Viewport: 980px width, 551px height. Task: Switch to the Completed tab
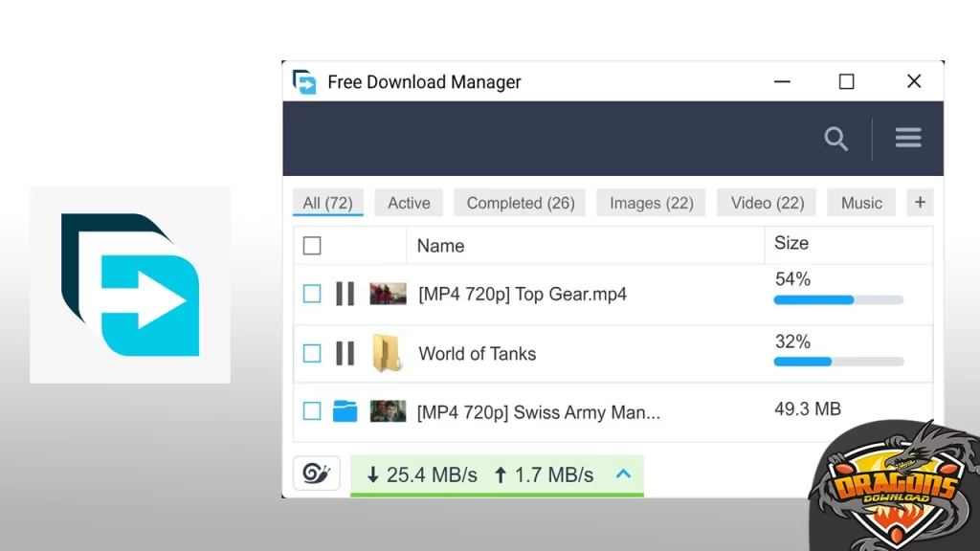(x=520, y=202)
